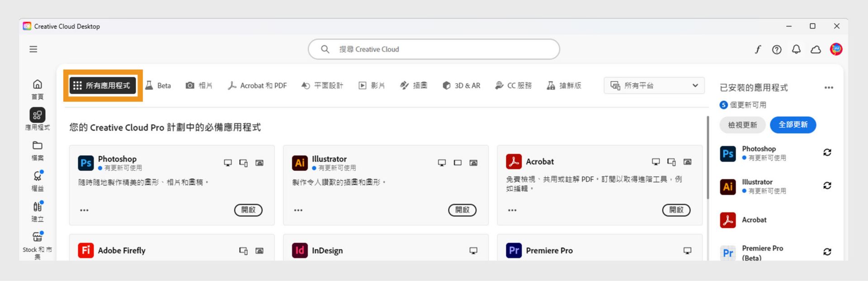Viewport: 868px width, 281px height.
Task: Switch to the 平面設計 tab
Action: 322,86
